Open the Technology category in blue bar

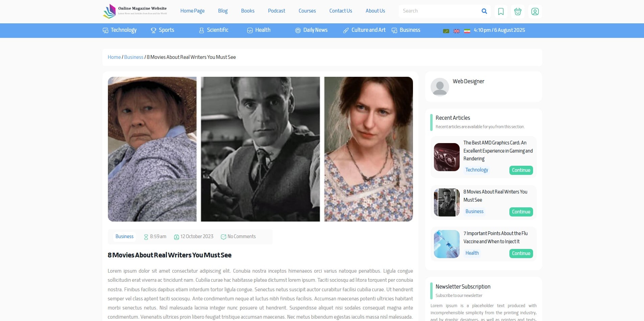[x=120, y=30]
